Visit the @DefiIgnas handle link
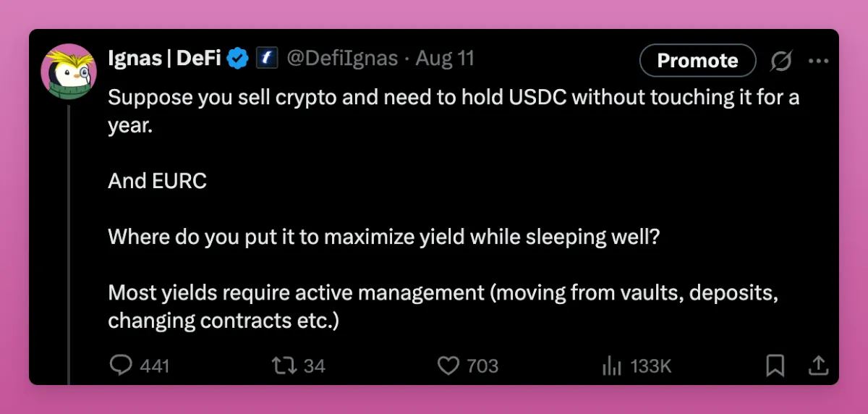This screenshot has height=414, width=868. 343,59
